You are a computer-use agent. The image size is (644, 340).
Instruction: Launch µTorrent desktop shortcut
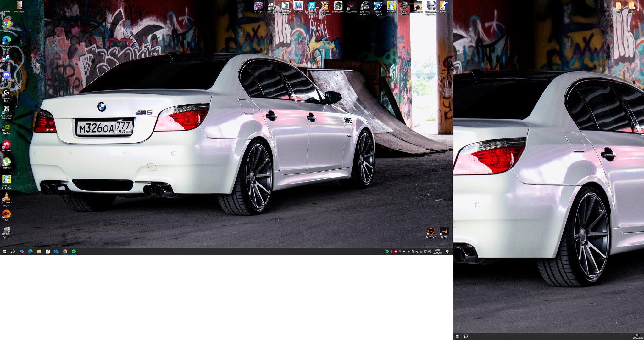point(6,164)
